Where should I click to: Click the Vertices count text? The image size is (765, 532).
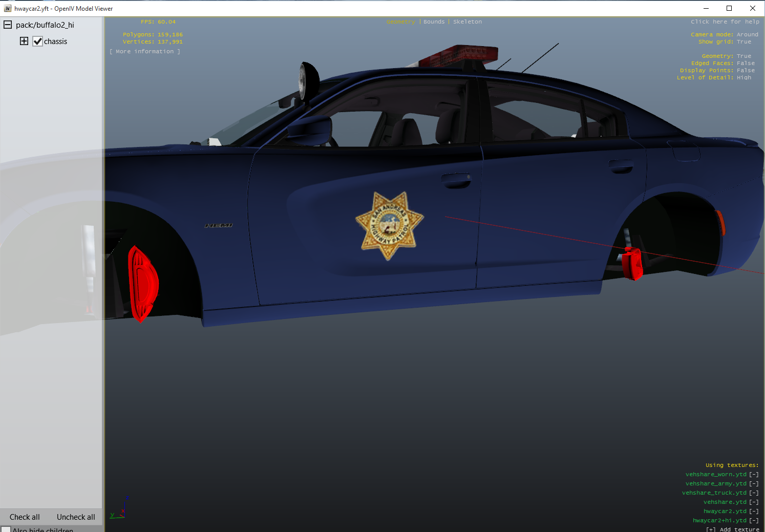pos(153,41)
